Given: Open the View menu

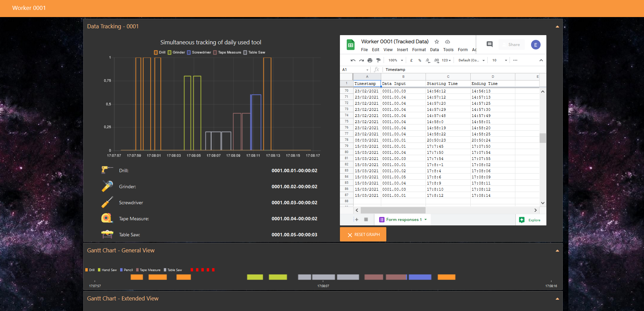Looking at the screenshot, I should [x=388, y=50].
